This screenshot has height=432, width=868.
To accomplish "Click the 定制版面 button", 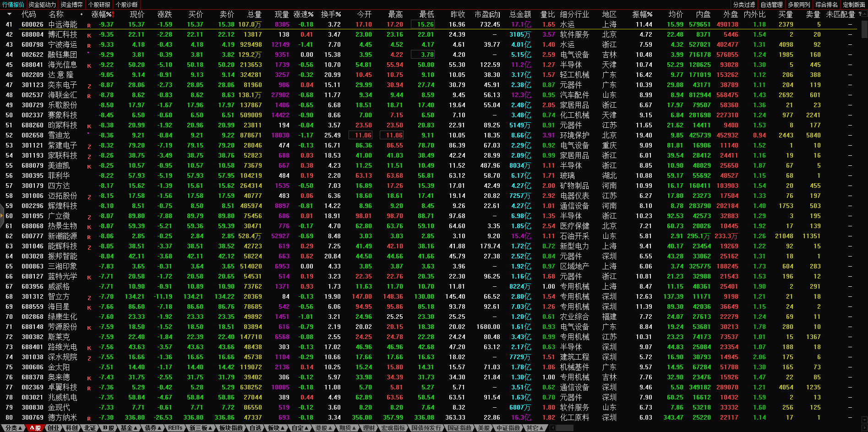I will tap(854, 5).
